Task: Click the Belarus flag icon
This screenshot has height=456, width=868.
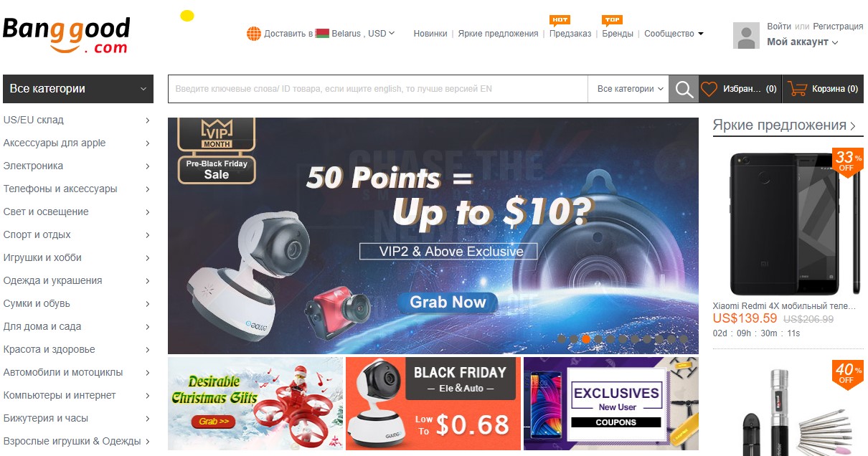Action: 322,34
